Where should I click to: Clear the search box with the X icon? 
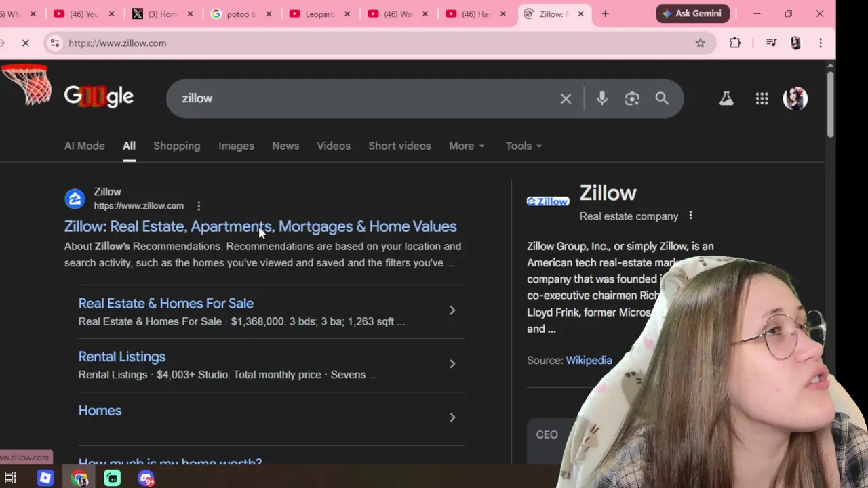(x=566, y=99)
